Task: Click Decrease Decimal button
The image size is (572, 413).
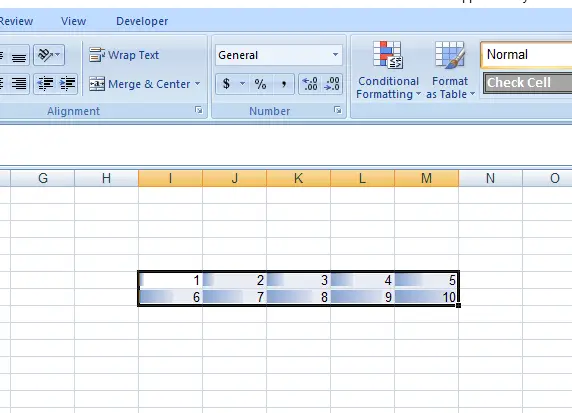Action: (332, 84)
